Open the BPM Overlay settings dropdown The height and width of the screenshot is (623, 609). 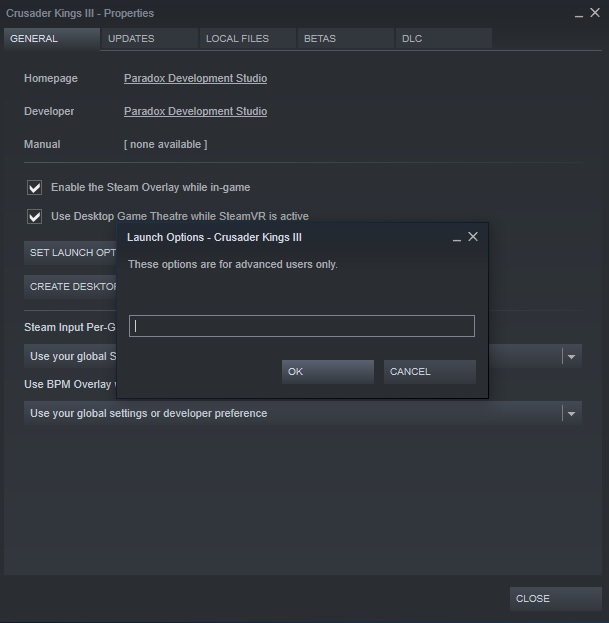pos(571,413)
